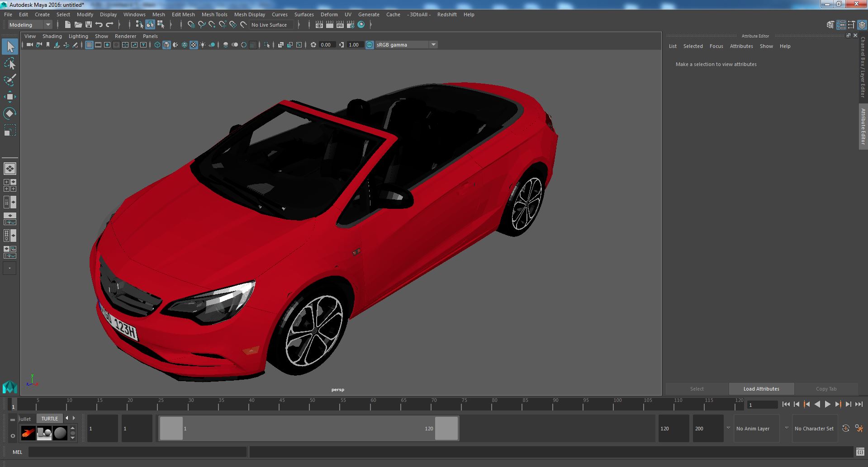Open the viewport Shading menu
This screenshot has height=467, width=868.
52,36
